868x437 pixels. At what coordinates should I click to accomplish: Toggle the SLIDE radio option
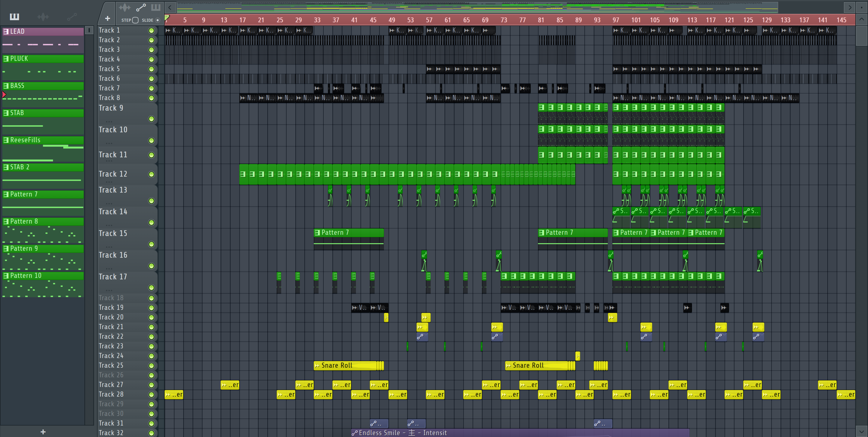157,20
